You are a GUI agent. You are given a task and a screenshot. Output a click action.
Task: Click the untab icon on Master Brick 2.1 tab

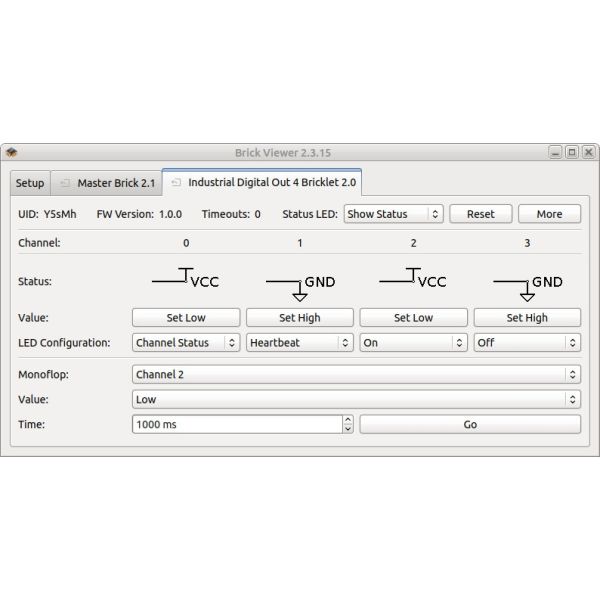65,183
